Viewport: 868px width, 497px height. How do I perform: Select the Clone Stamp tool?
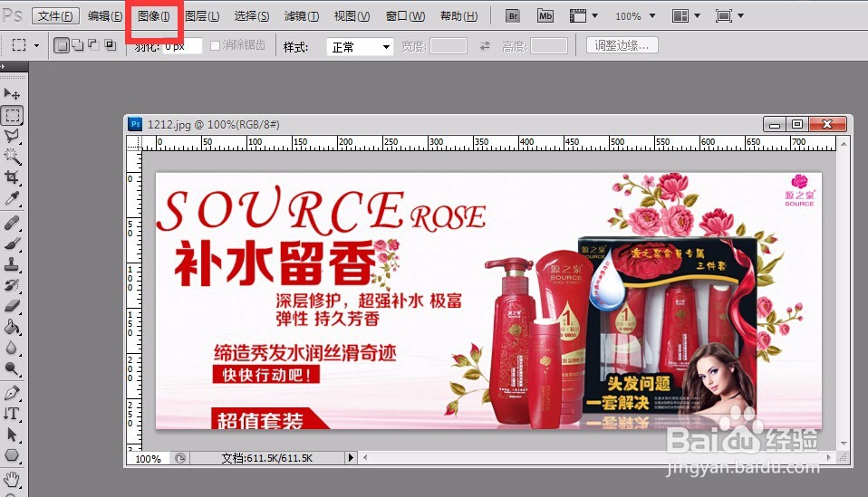(12, 264)
